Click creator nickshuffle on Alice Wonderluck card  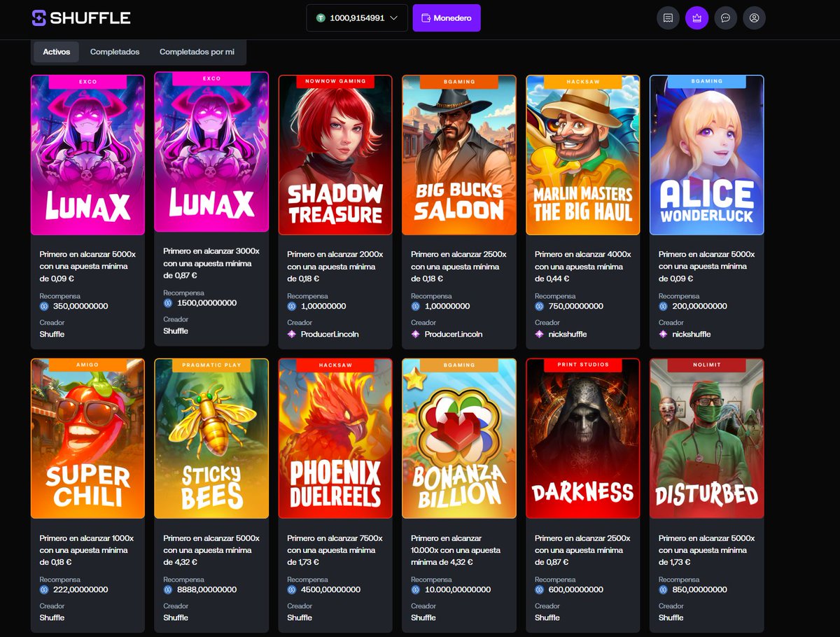coord(691,335)
